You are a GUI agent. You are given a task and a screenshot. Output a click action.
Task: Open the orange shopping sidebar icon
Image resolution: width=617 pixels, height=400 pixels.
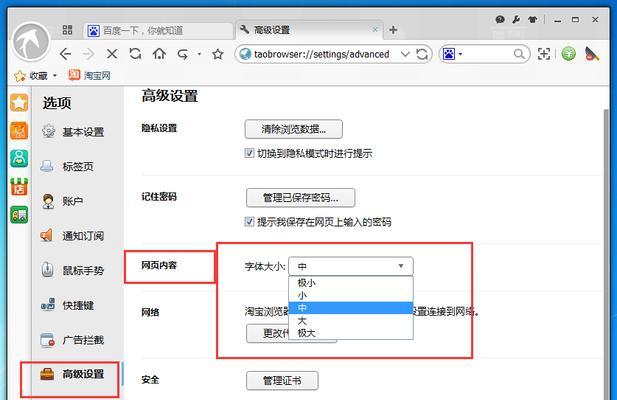tap(19, 131)
